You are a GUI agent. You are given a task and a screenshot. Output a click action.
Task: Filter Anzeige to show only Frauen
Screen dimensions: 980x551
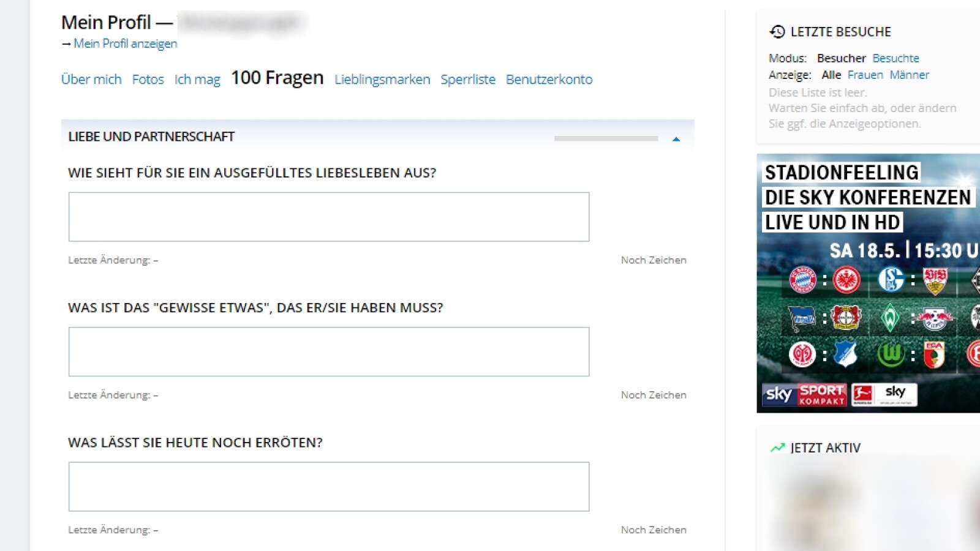[x=865, y=75]
